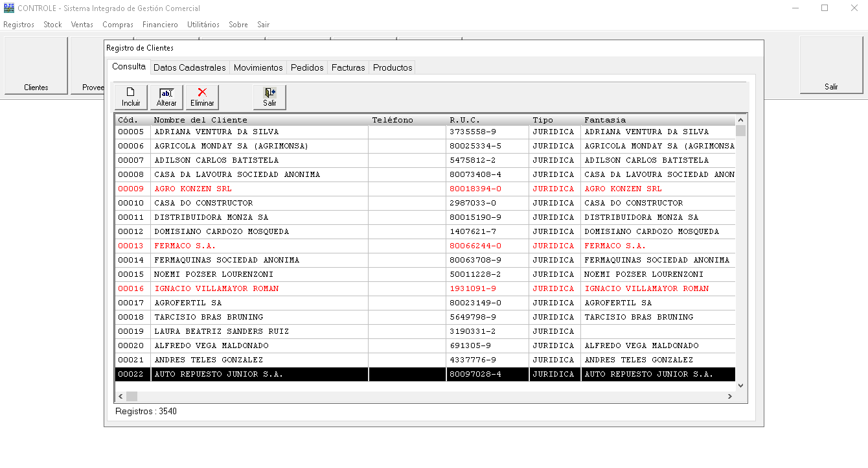This screenshot has height=468, width=868.
Task: Click the horizontal scroll right arrow
Action: 730,396
